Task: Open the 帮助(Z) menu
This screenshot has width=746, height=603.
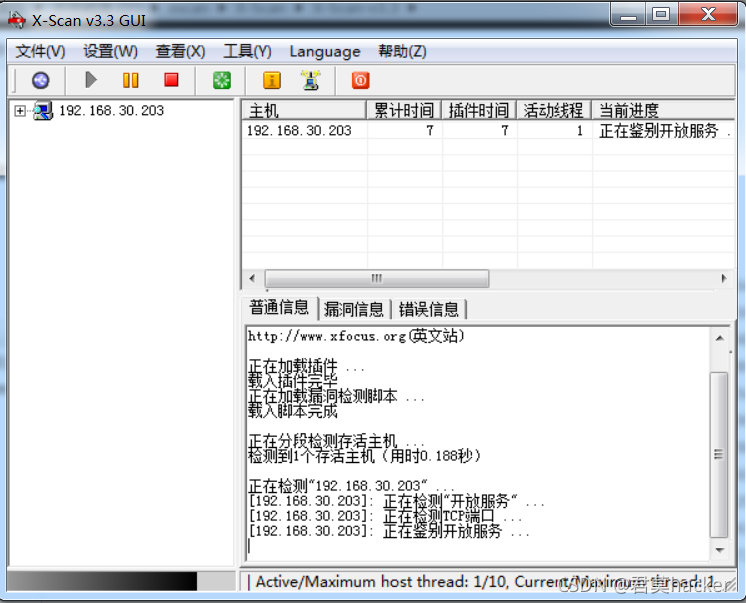Action: [402, 51]
